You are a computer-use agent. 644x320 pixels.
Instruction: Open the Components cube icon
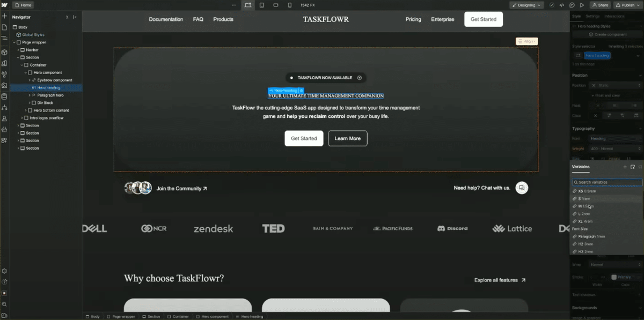[x=4, y=52]
